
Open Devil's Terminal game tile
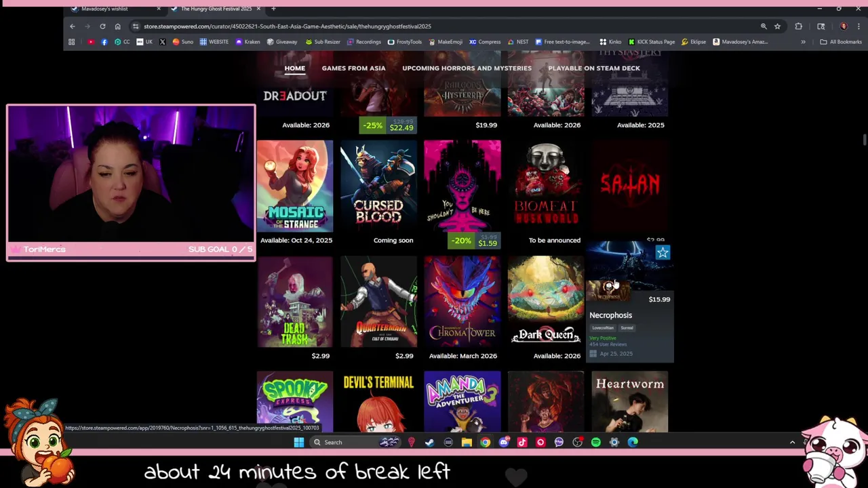pos(378,401)
